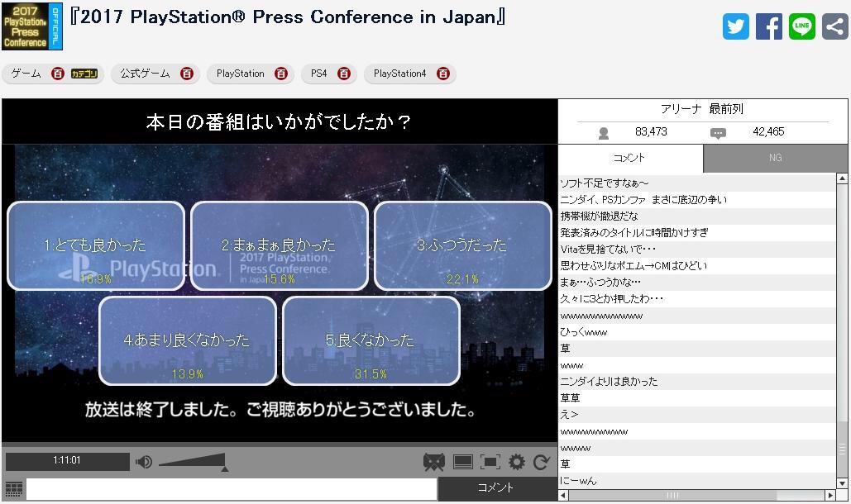Select comment まぁ…ふつうかな…
Screen dimensions: 851x504
click(697, 283)
